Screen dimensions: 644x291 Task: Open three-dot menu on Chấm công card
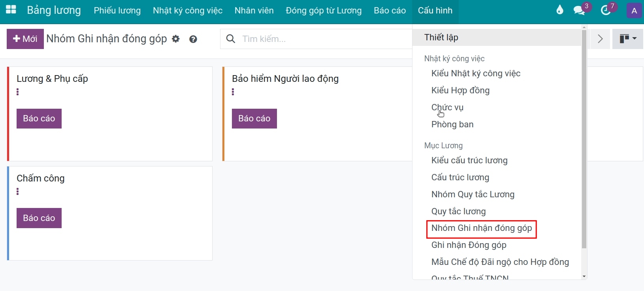click(x=17, y=191)
